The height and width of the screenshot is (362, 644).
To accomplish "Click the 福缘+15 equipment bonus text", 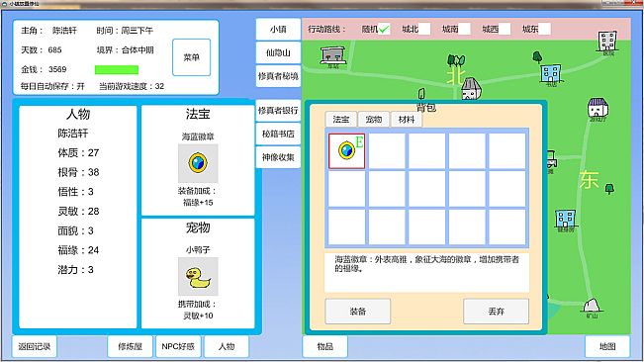I will point(198,203).
